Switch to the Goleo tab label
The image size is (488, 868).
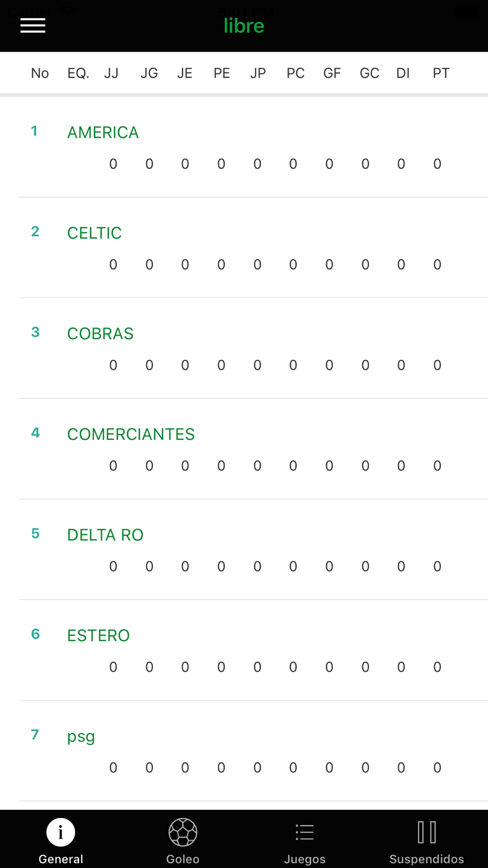(183, 859)
